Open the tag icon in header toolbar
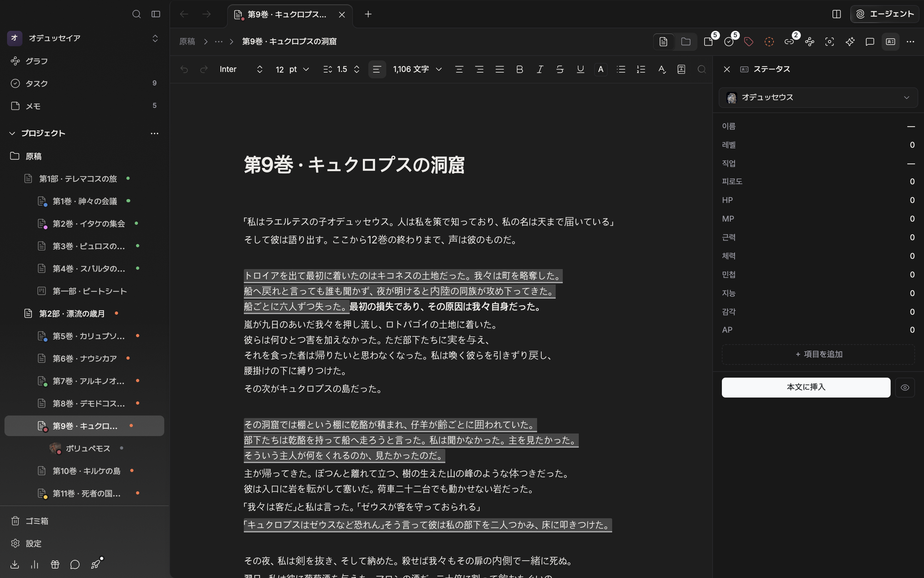924x578 pixels. 749,42
